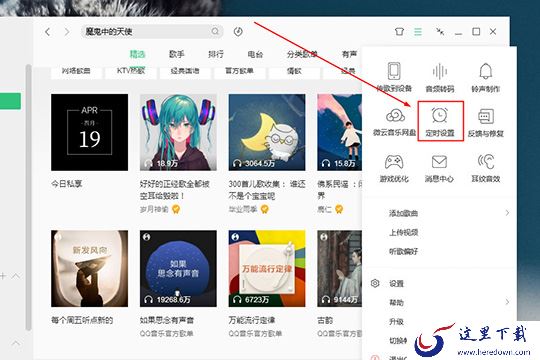The image size is (540, 360).
Task: Click the 300首儿歌收集 playlist title
Action: [x=267, y=190]
